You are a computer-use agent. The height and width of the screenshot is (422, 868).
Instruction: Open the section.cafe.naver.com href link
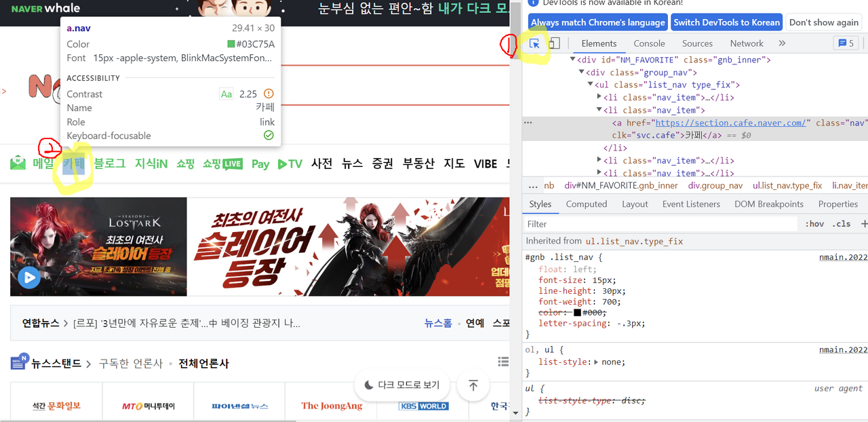tap(730, 123)
